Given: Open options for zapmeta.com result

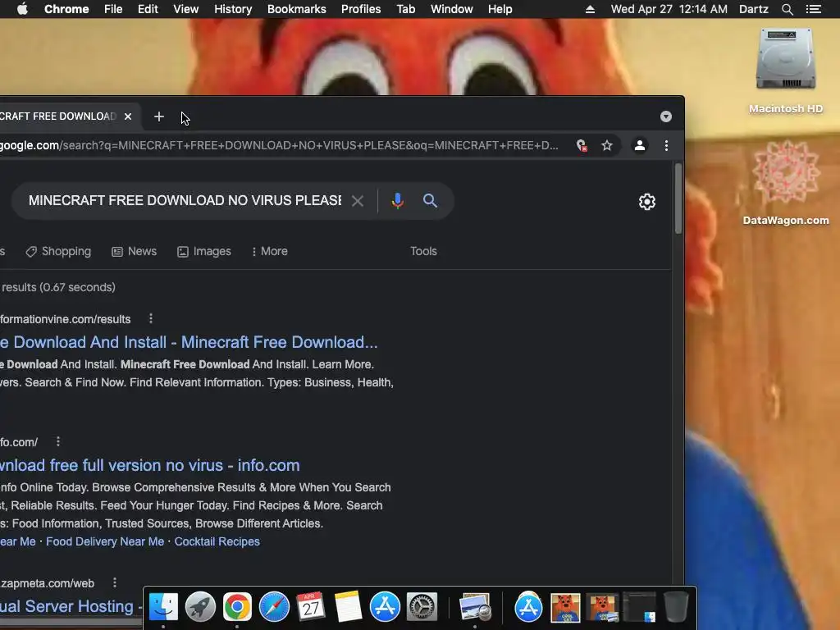Looking at the screenshot, I should coord(114,582).
